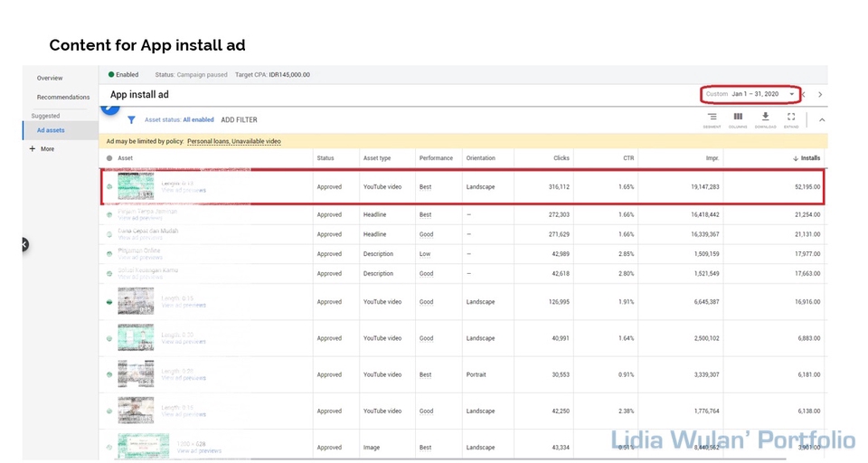Sort by the CTR column header
Screen dimensions: 868x463
tap(628, 158)
